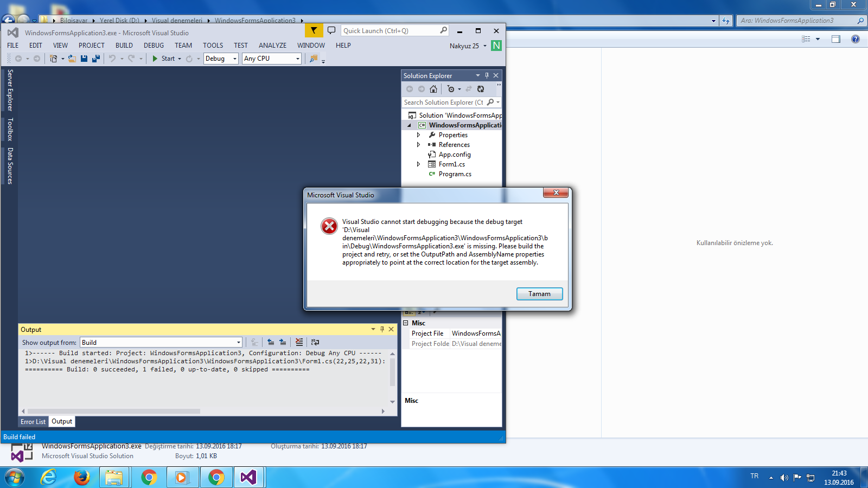The width and height of the screenshot is (868, 488).
Task: Open the Data Sources side tab
Action: point(10,166)
